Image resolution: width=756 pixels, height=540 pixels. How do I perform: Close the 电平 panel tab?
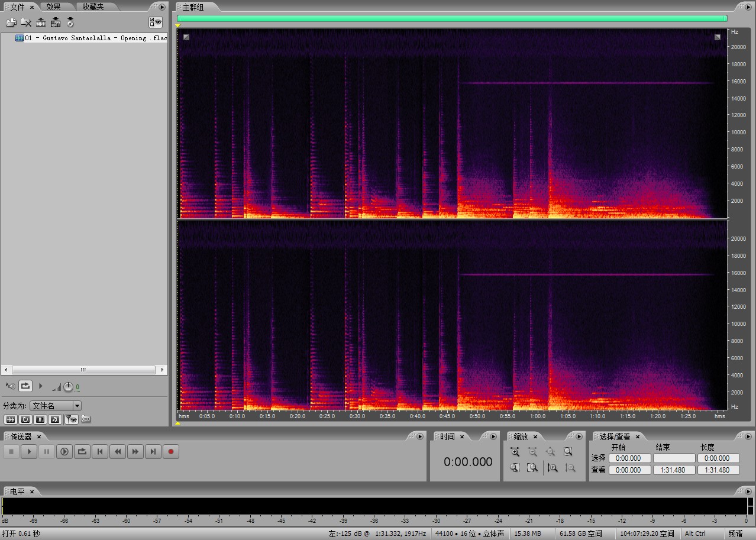pyautogui.click(x=32, y=492)
